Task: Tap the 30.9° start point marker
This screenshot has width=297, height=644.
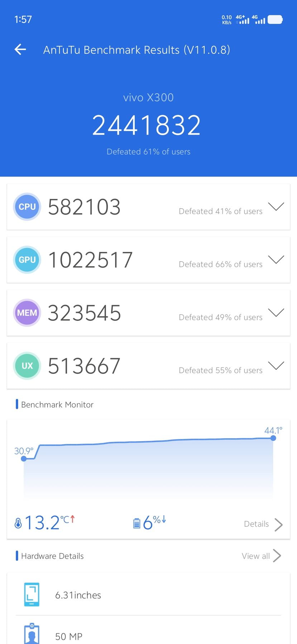Action: [x=24, y=459]
